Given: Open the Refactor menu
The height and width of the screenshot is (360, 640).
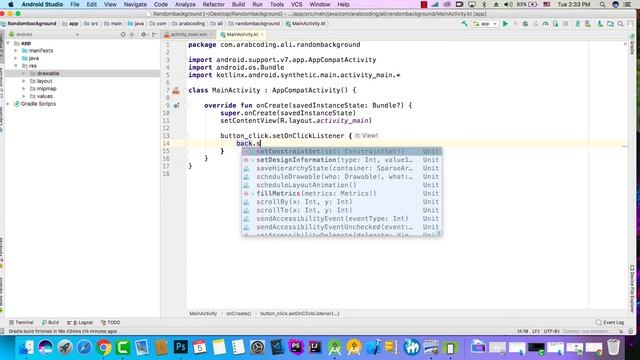Looking at the screenshot, I should pyautogui.click(x=213, y=4).
